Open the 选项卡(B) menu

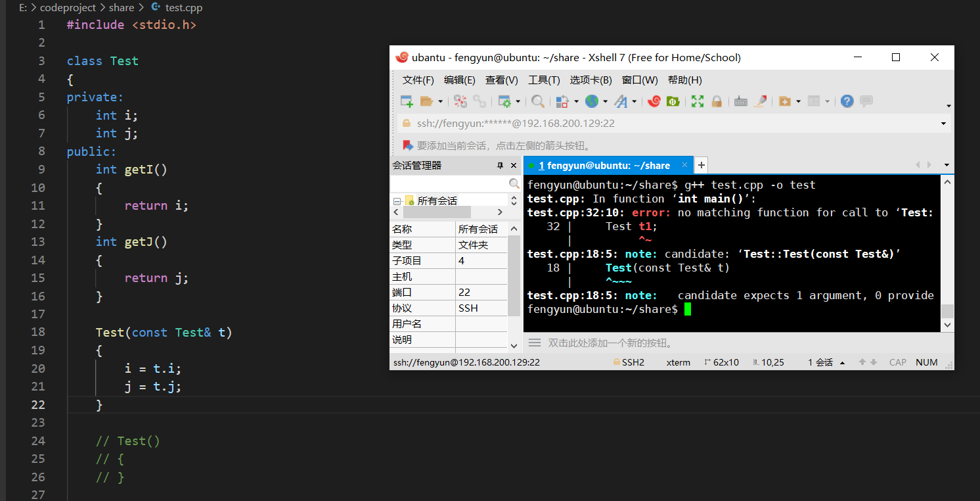pyautogui.click(x=590, y=80)
